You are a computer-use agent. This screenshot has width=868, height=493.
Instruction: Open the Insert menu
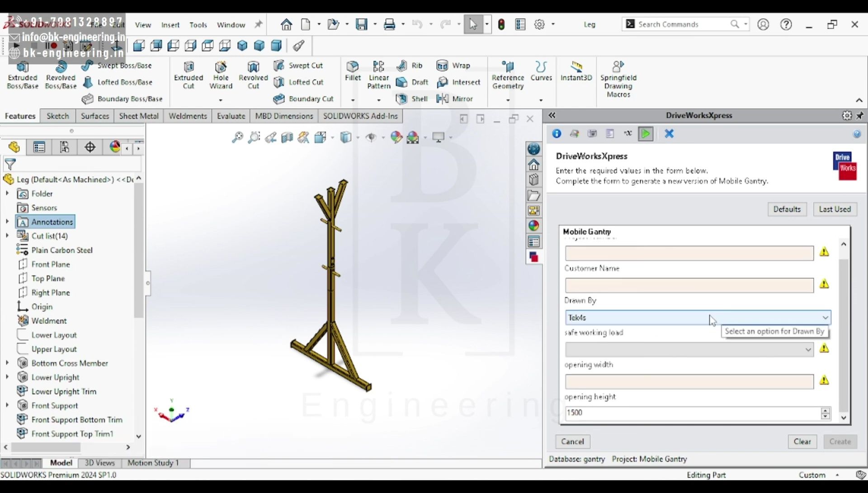coord(170,25)
